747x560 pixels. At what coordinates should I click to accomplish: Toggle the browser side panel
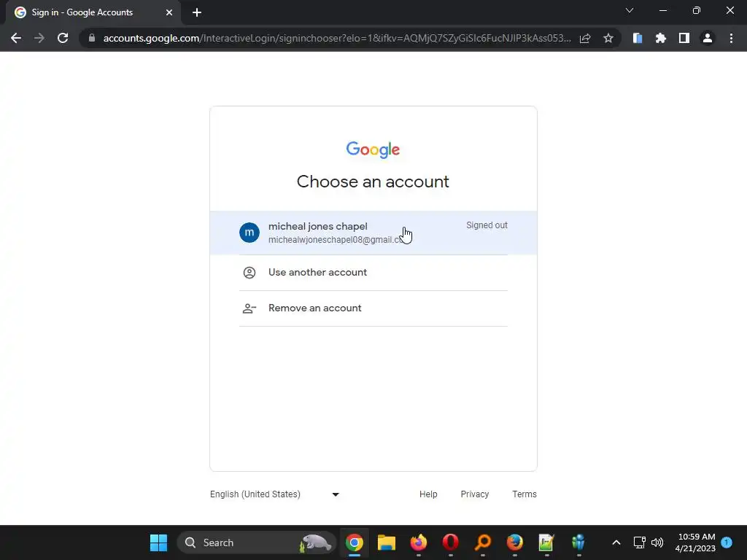684,38
